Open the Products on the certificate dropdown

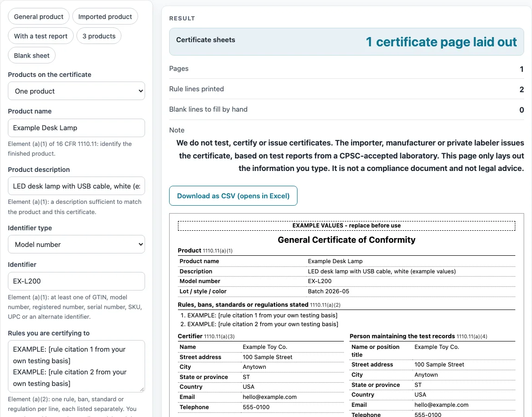coord(76,91)
